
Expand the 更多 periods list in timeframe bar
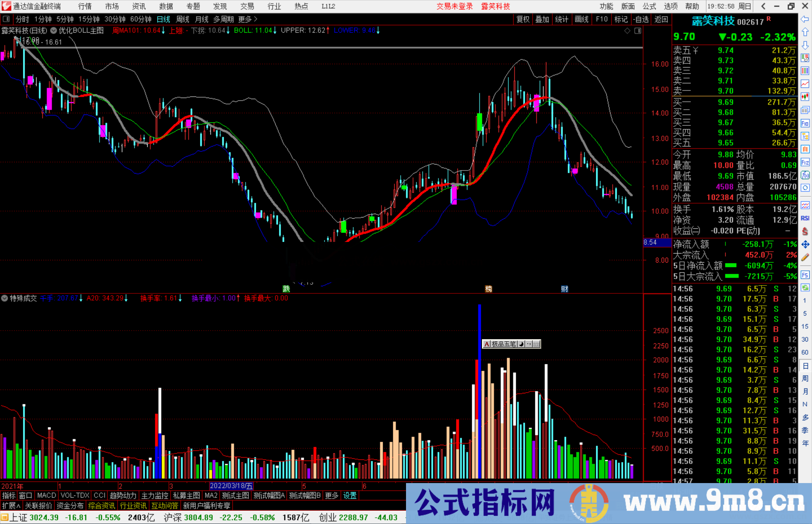(247, 19)
